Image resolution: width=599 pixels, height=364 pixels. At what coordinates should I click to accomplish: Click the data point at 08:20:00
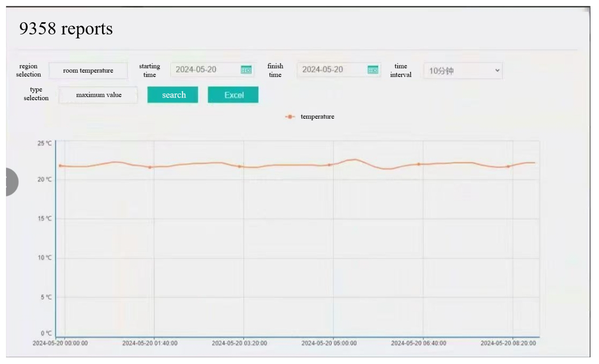[x=508, y=167]
